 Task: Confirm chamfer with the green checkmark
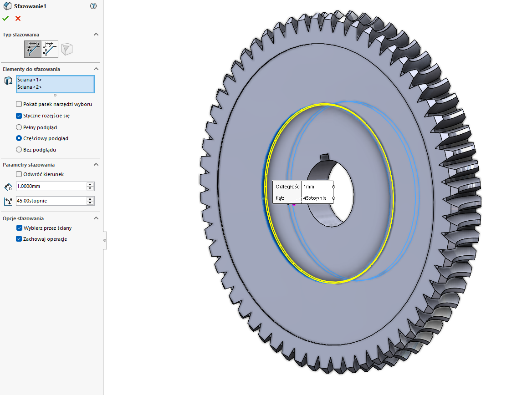click(5, 18)
